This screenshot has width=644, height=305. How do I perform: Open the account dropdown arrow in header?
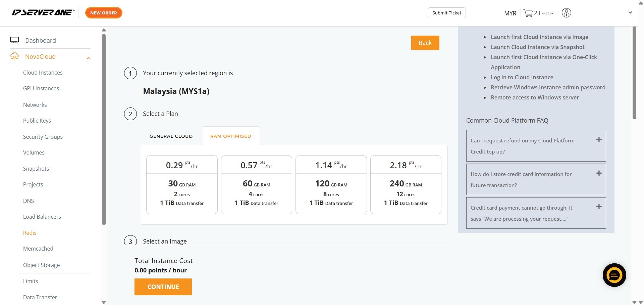coord(630,13)
